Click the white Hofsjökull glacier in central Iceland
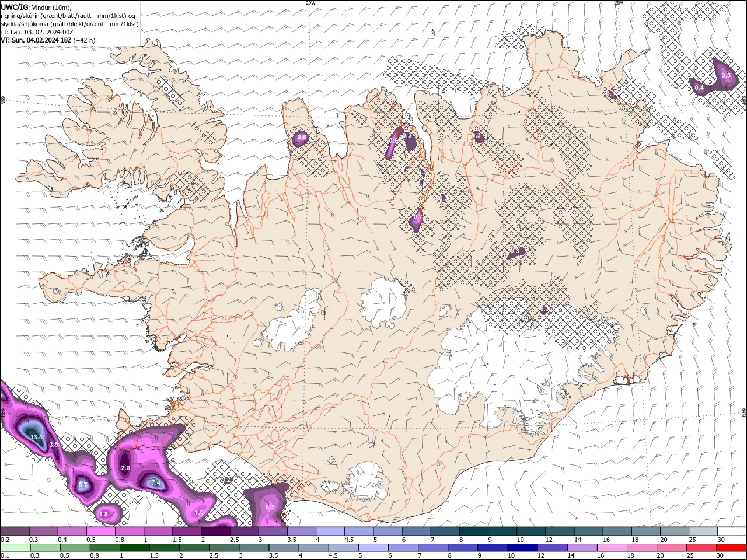The width and height of the screenshot is (747, 560). pyautogui.click(x=383, y=303)
